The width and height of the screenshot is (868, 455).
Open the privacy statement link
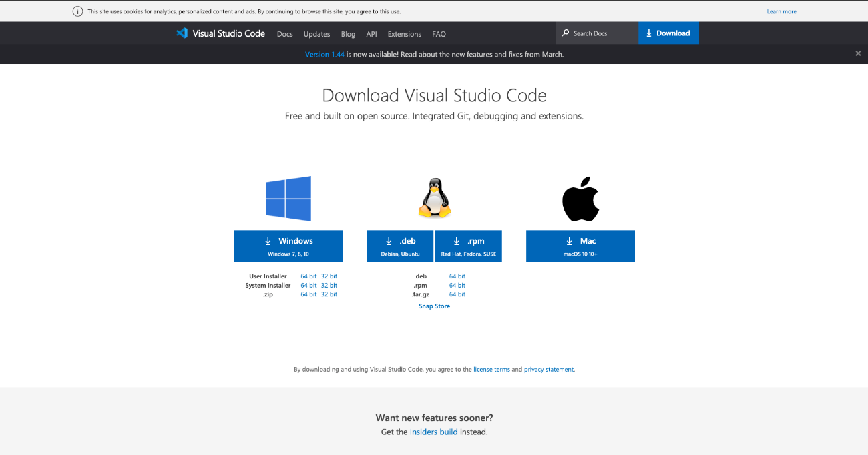549,369
